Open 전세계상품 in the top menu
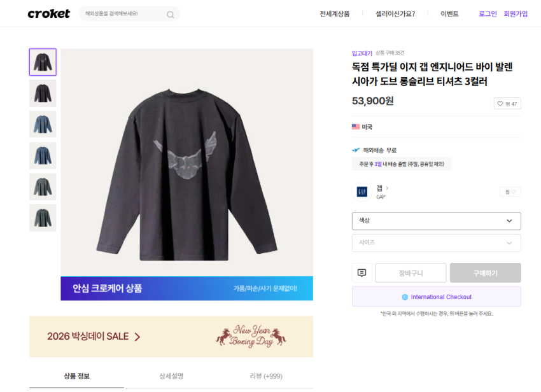Screen dimensions: 541x392 coord(334,14)
